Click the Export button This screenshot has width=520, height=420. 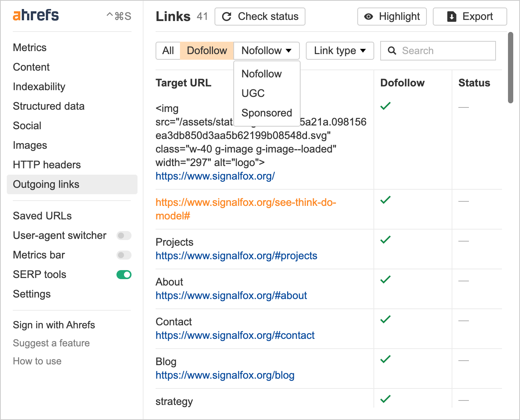coord(470,17)
